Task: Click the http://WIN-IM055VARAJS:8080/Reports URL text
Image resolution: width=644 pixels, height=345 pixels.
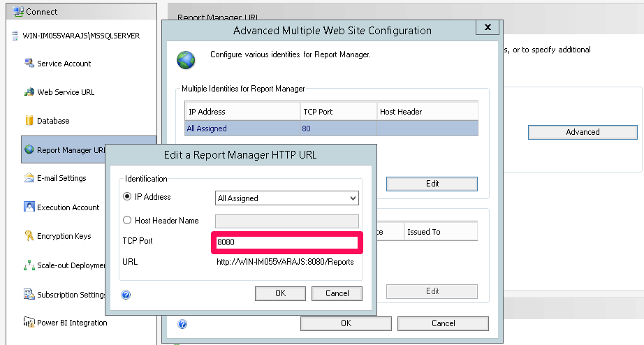Action: click(x=285, y=262)
